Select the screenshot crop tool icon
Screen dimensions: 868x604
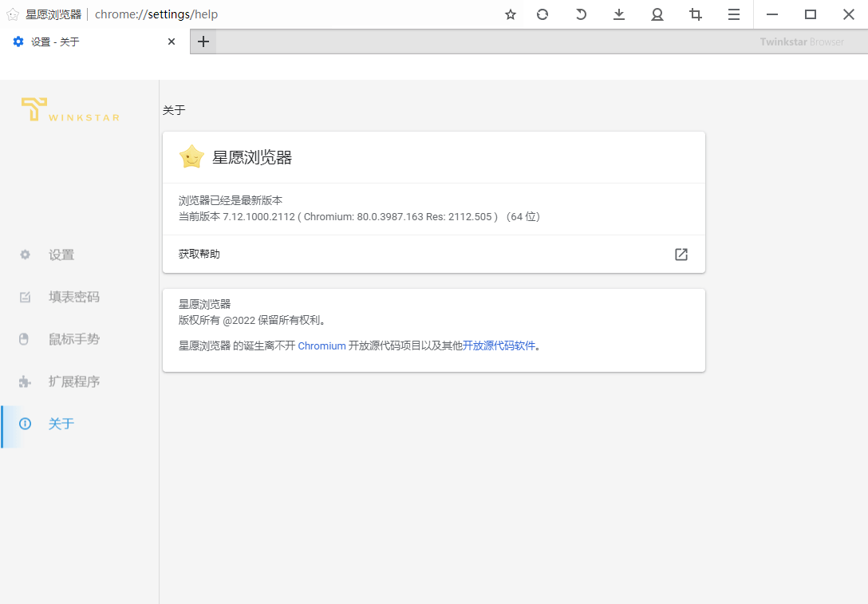696,14
